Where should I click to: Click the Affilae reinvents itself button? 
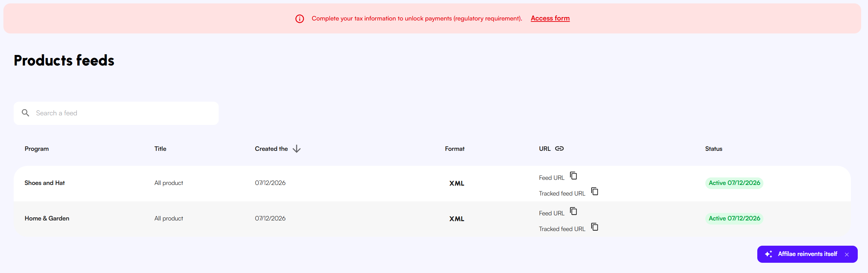pos(807,254)
